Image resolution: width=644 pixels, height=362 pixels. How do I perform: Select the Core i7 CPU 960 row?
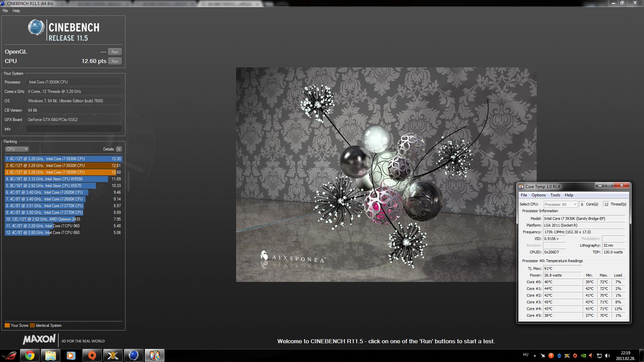coord(63,226)
